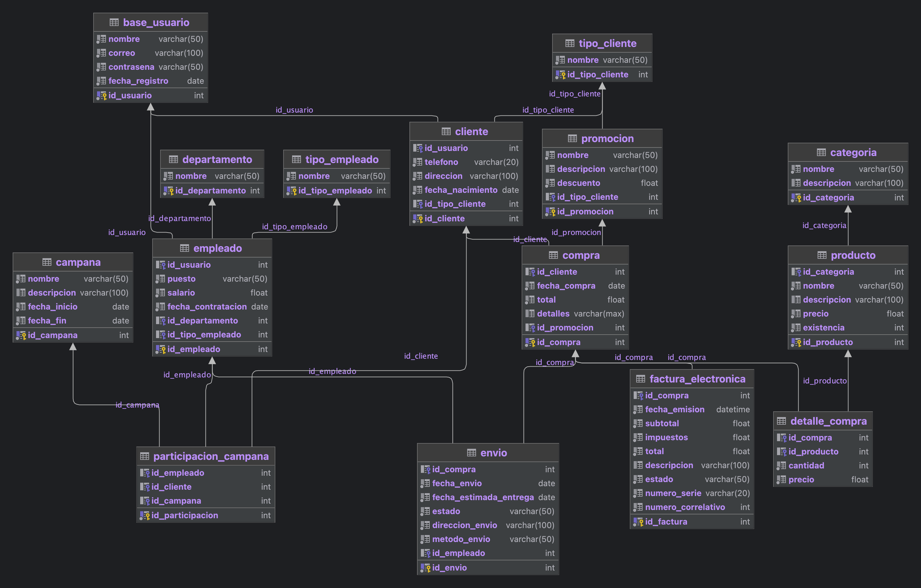The height and width of the screenshot is (588, 921).
Task: Click the table icon next to cliente header
Action: (x=446, y=132)
